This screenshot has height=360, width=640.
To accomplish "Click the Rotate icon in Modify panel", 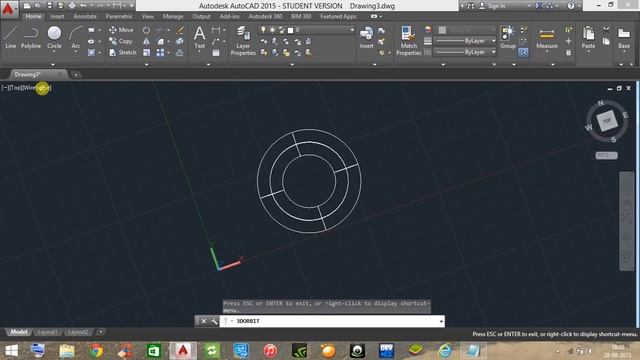I will [146, 30].
